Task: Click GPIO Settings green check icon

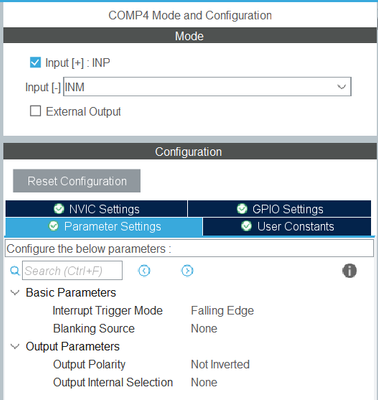Action: [x=242, y=209]
